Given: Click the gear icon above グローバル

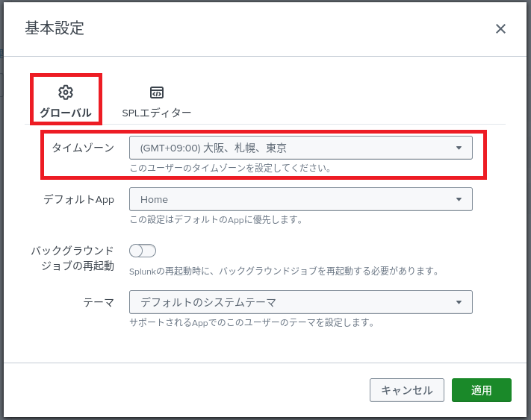Looking at the screenshot, I should point(66,93).
